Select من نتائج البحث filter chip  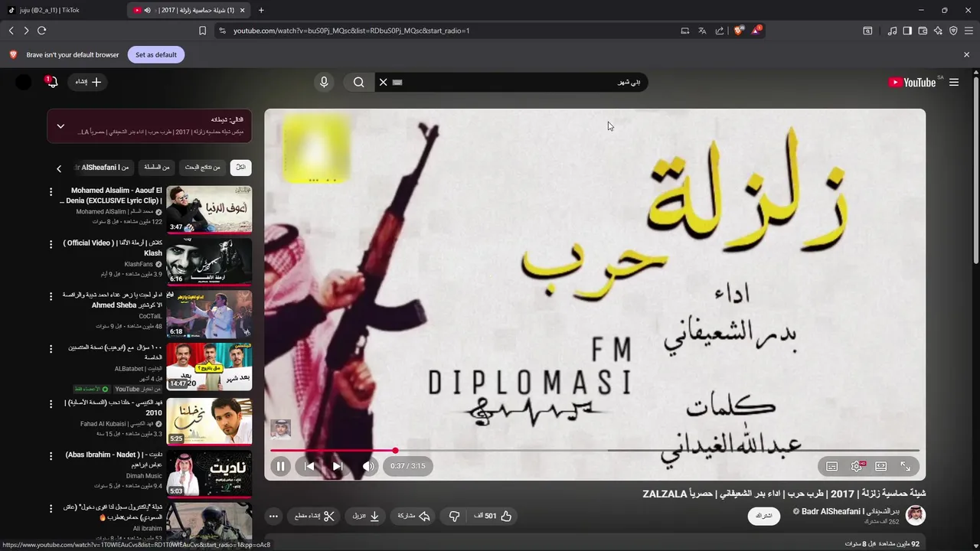(202, 168)
